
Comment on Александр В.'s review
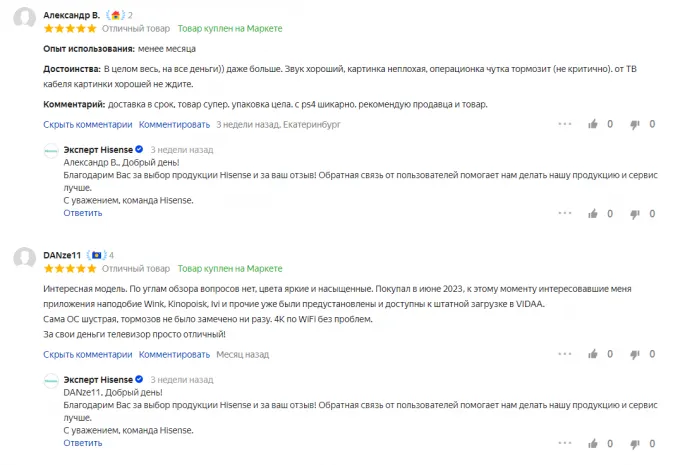174,125
